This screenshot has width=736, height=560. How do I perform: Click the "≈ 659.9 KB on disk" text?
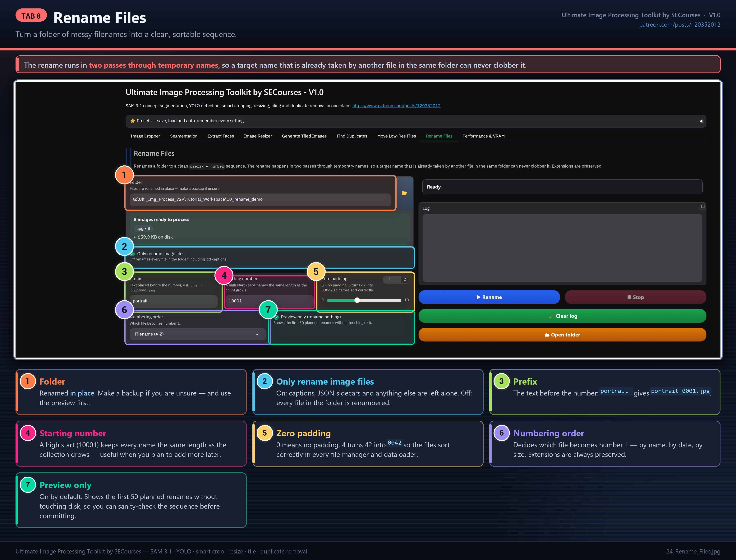(x=153, y=237)
